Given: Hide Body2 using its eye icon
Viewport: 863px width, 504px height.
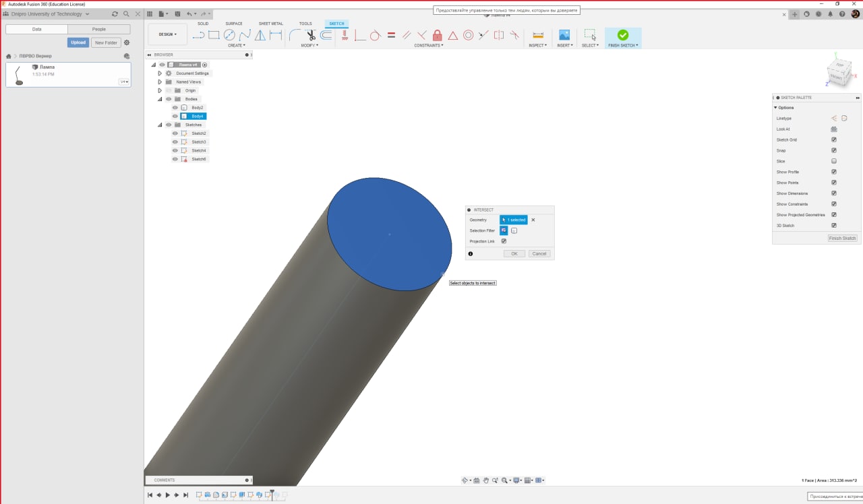Looking at the screenshot, I should (175, 108).
